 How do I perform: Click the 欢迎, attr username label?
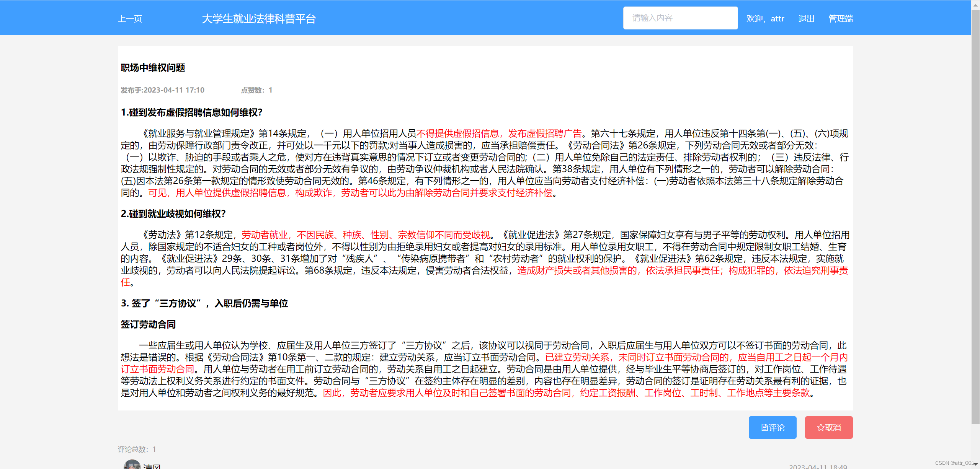(765, 19)
